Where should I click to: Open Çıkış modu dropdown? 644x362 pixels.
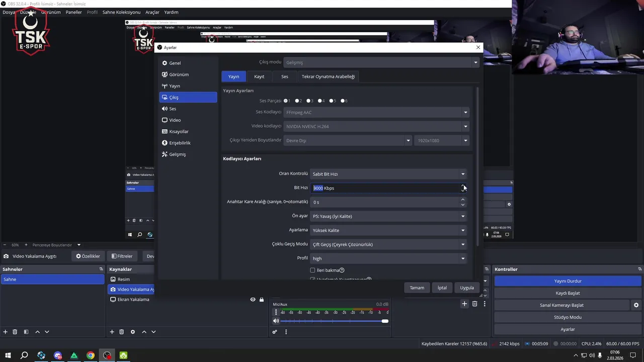click(382, 62)
